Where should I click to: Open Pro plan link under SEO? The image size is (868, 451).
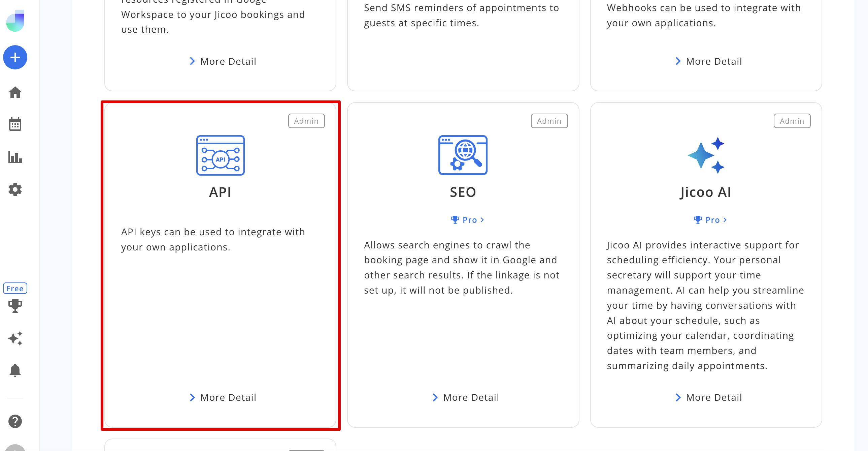pos(467,220)
